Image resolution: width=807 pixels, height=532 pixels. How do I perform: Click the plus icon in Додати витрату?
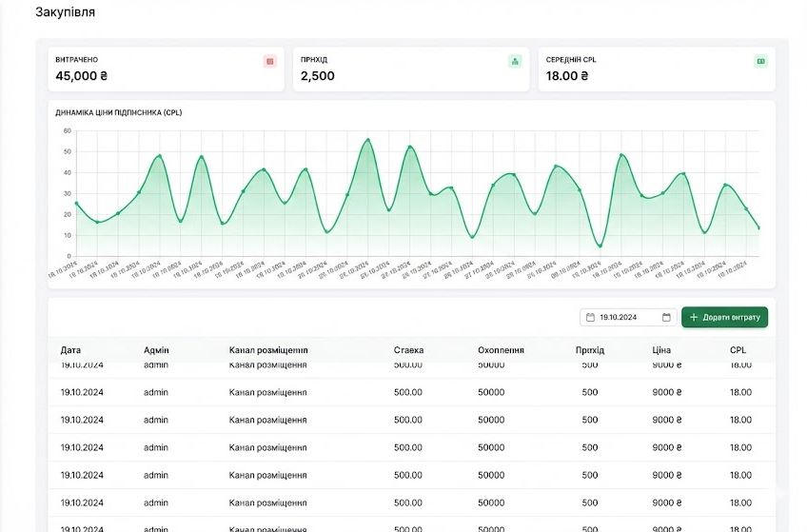point(694,318)
